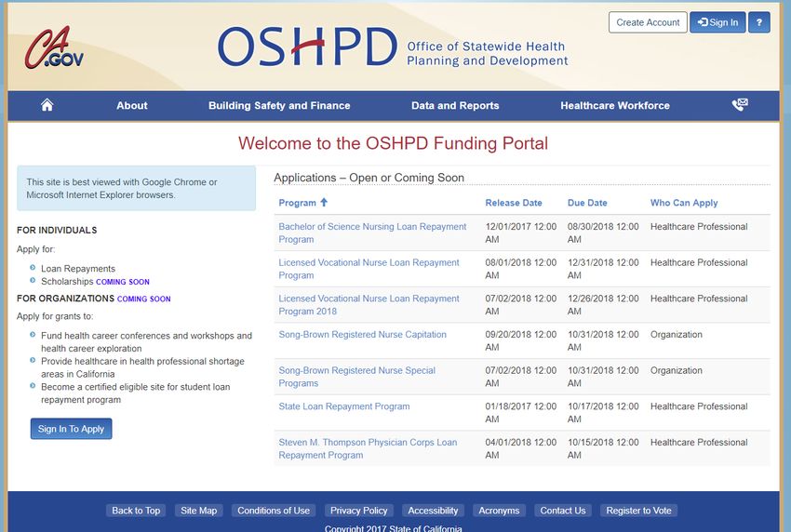791x532 pixels.
Task: Click Organization cell in Song-Brown Capitation row
Action: pos(676,334)
